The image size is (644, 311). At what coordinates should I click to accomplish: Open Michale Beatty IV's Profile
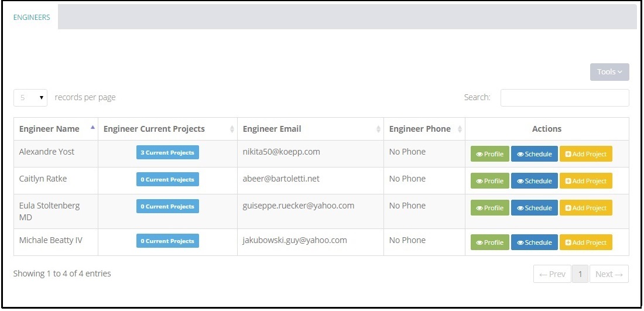[x=490, y=242]
